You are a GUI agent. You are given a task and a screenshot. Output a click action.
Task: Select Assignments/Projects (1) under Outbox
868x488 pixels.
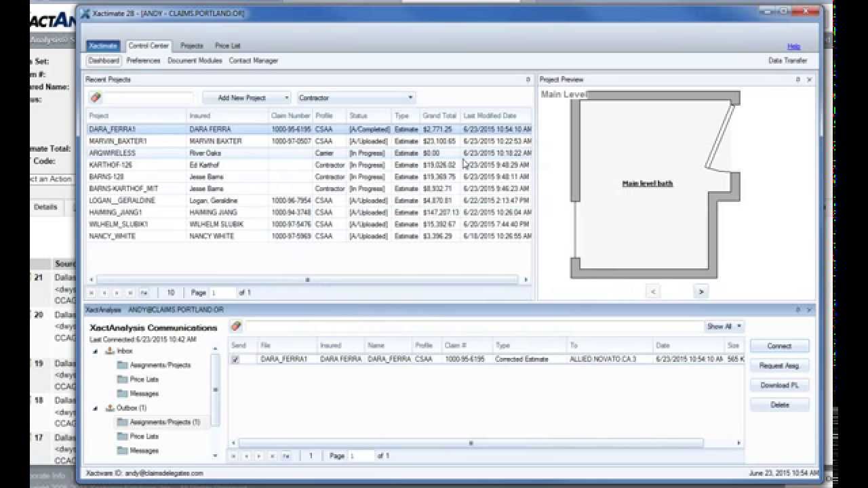point(159,422)
